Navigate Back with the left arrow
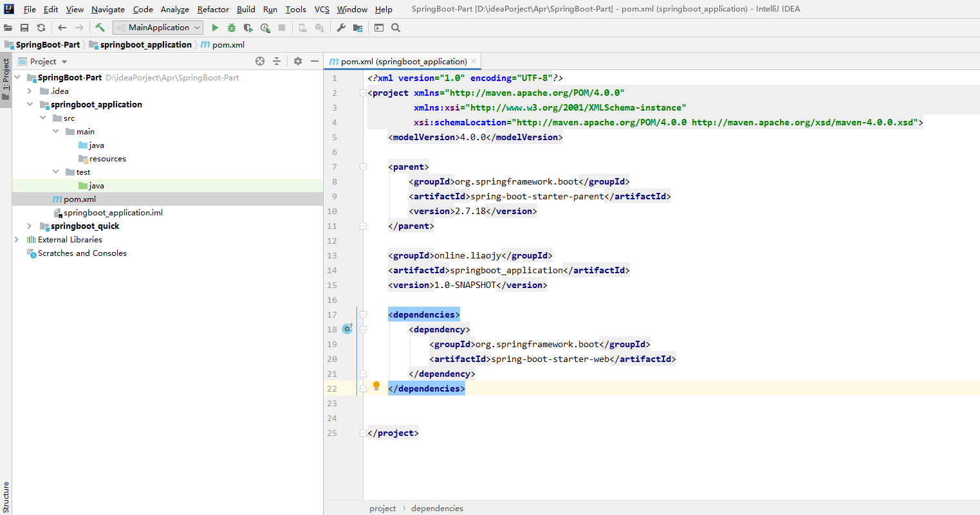 [62, 28]
